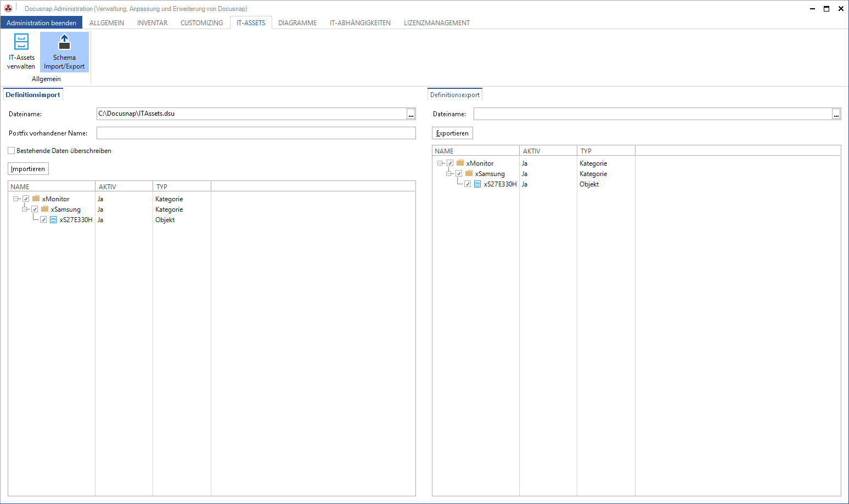Collapse xSamsung node in export tree

click(x=449, y=173)
